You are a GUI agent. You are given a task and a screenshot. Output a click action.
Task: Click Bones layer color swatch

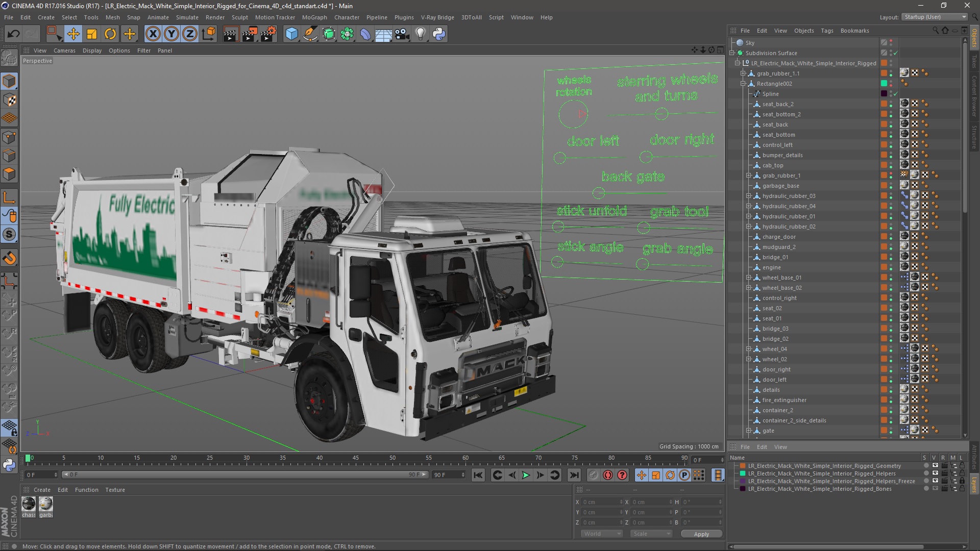click(x=743, y=489)
